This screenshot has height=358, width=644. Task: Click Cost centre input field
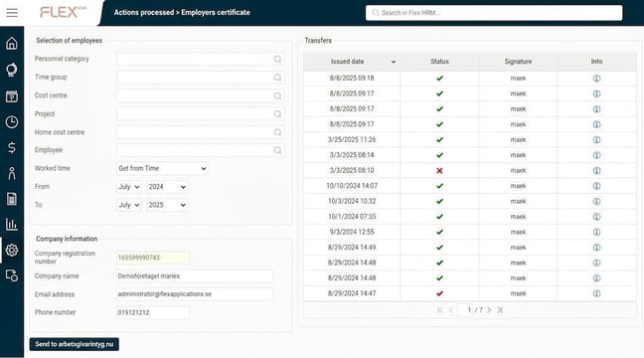coord(200,95)
